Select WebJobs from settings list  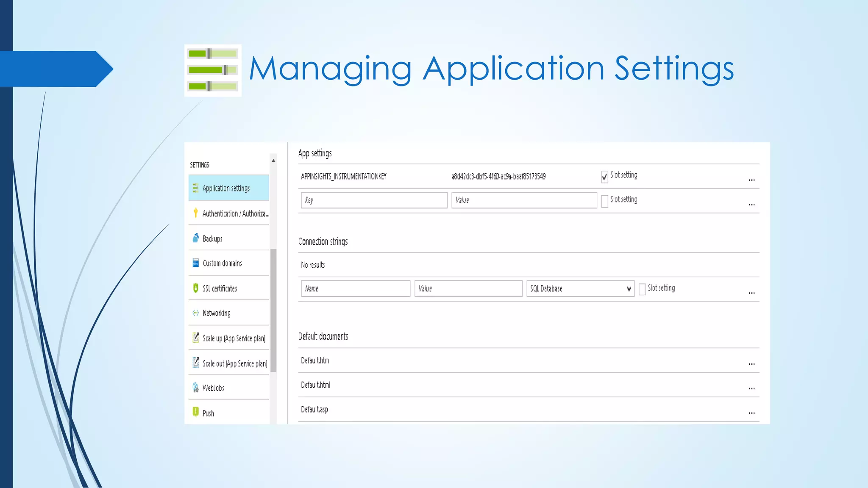(229, 388)
